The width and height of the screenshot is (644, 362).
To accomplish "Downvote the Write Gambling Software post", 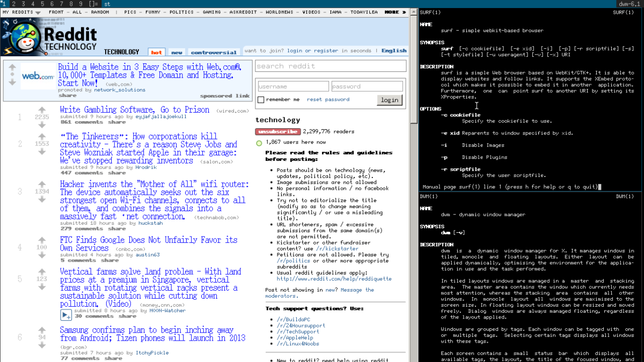I will coord(42,125).
